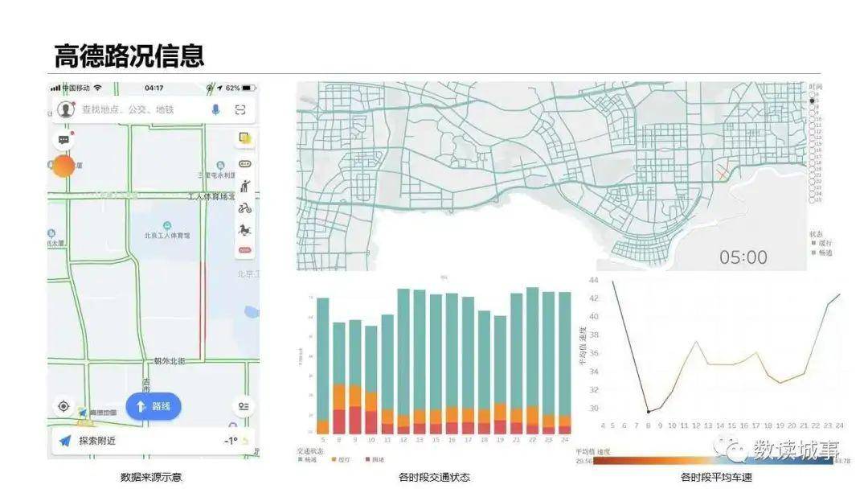Tap the horse rider icon
The image size is (868, 489).
(244, 230)
